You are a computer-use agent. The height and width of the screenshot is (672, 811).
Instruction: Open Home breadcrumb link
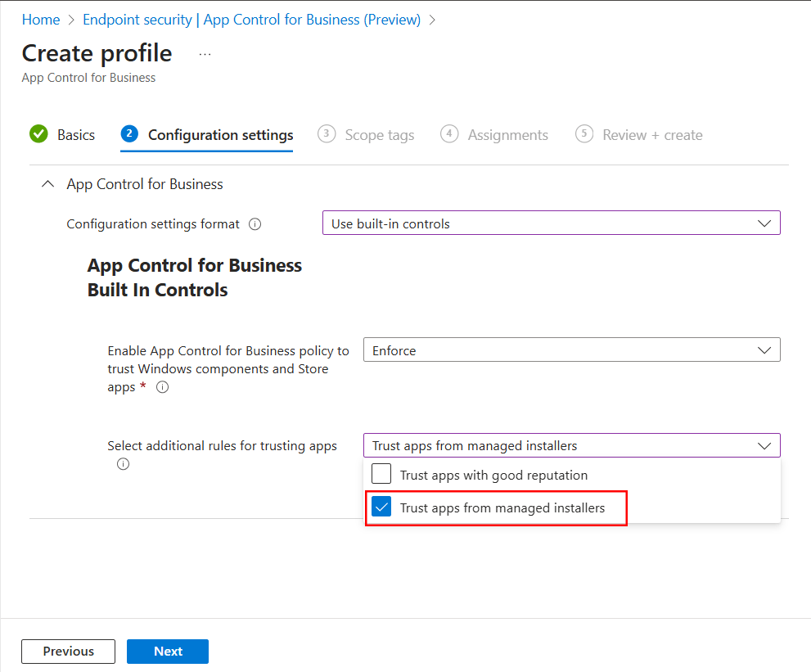tap(41, 20)
